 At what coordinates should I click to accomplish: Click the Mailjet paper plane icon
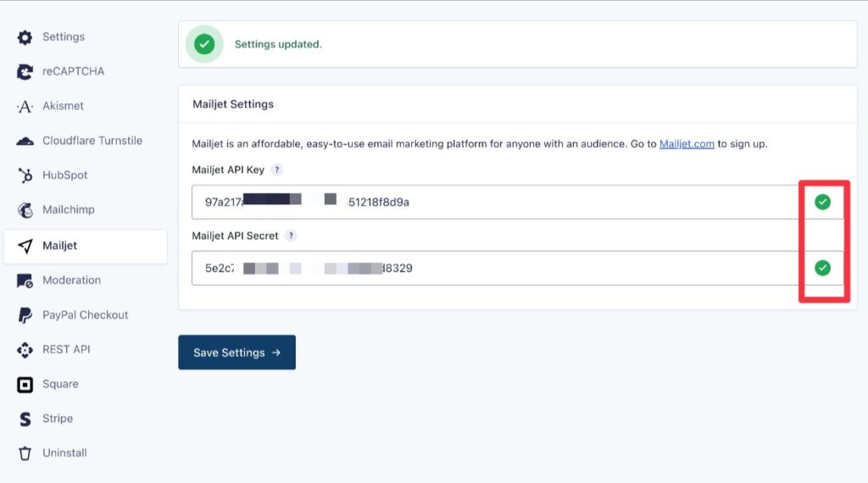pyautogui.click(x=25, y=246)
